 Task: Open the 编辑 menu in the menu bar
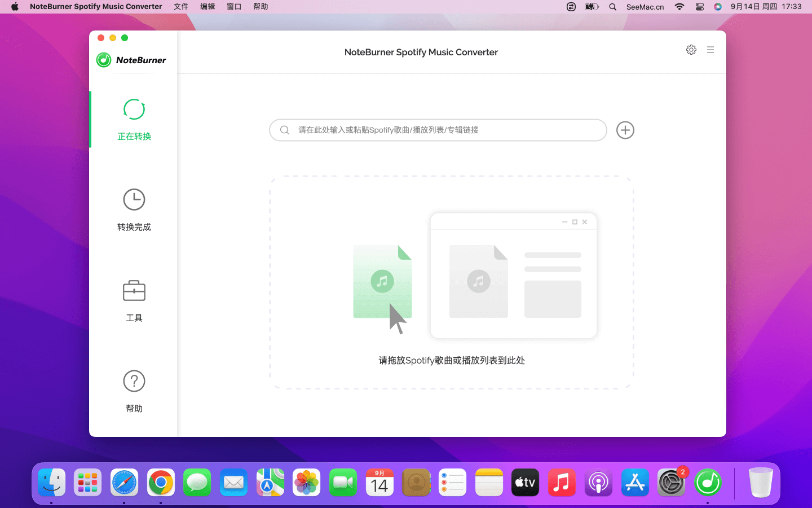(208, 7)
